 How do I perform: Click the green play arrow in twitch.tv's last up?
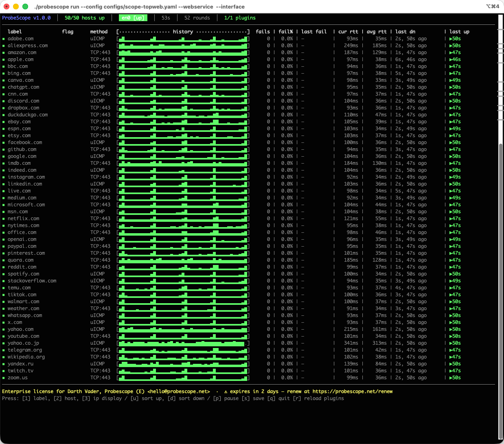click(x=451, y=371)
